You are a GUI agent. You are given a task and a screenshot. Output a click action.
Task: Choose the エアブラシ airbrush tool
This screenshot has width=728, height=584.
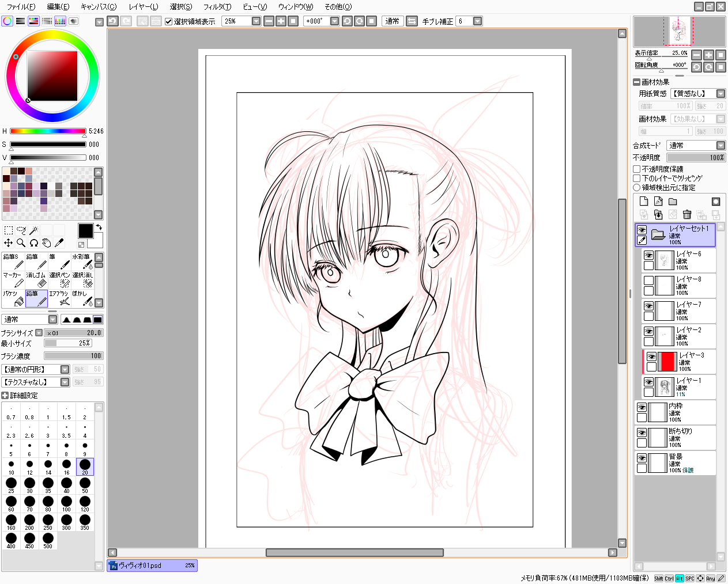coord(59,298)
